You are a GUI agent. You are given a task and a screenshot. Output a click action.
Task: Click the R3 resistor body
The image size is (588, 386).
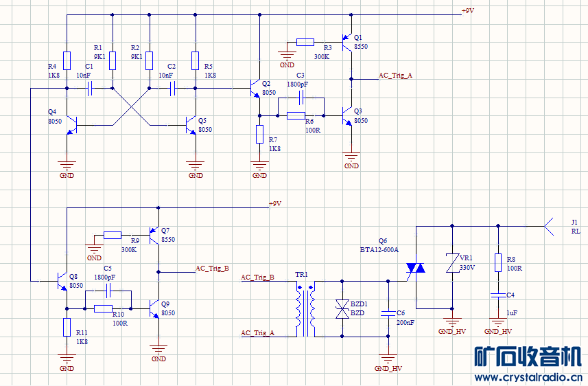305,43
